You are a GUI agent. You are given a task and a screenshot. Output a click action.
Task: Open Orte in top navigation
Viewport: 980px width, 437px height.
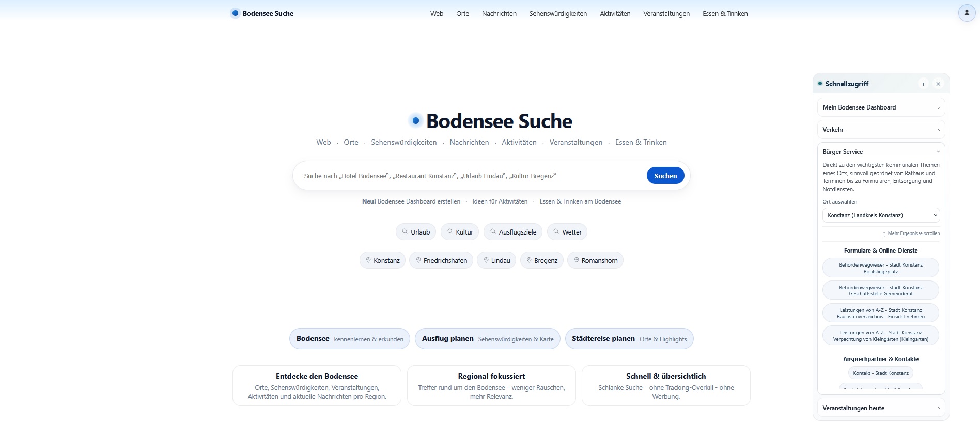[462, 14]
